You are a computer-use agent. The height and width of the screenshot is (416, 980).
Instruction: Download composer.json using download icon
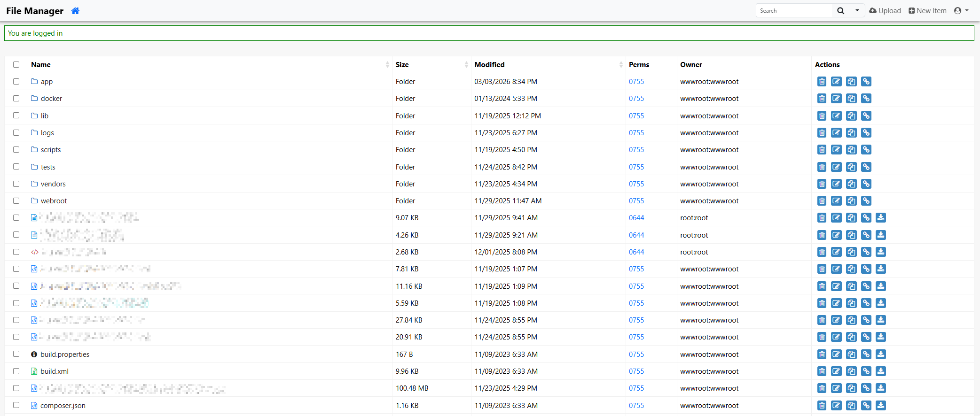point(881,405)
